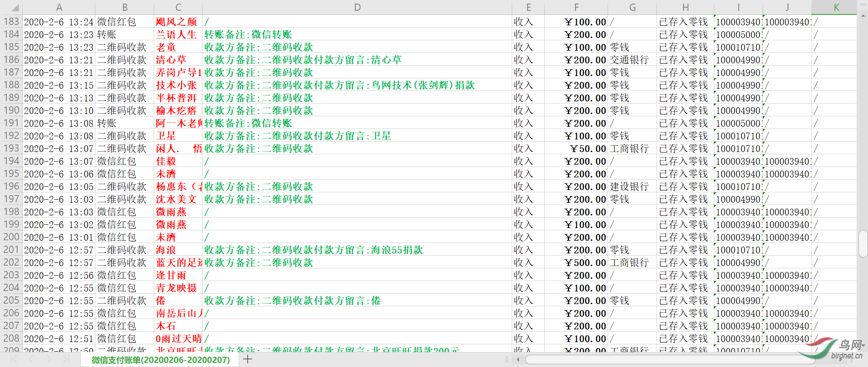Click timestamp cell 2020-2-6 12:51

(59, 338)
